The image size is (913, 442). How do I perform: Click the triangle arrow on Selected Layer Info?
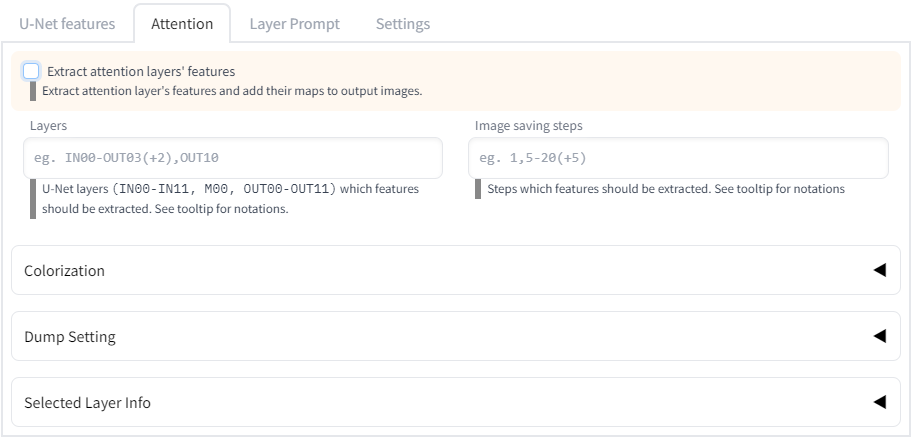[x=879, y=402]
